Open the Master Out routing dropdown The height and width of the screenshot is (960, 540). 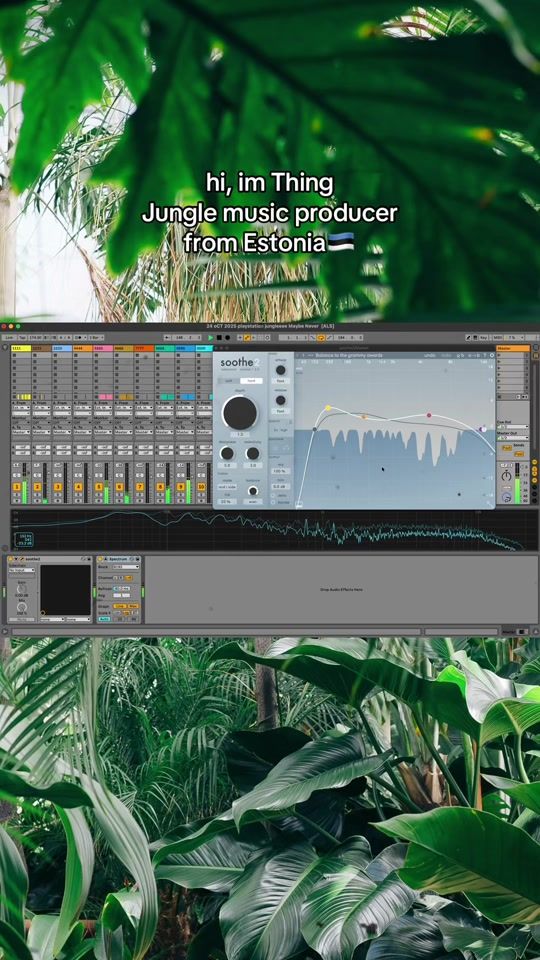click(x=512, y=437)
